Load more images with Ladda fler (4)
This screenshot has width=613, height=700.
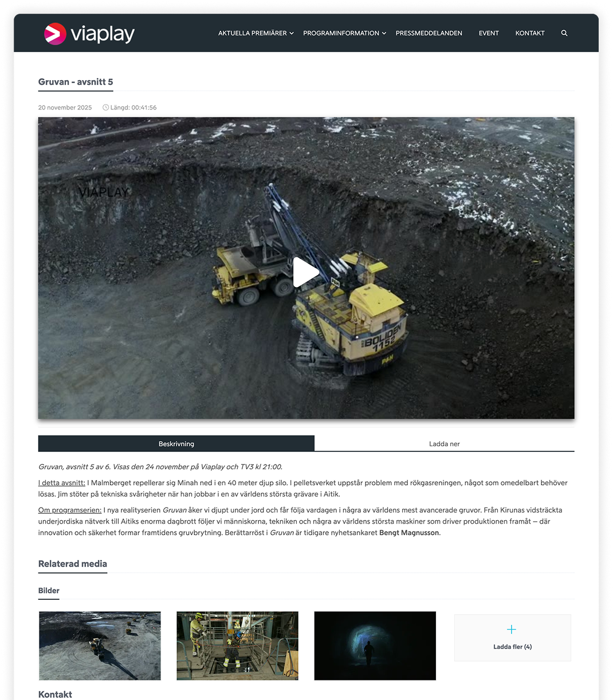(x=513, y=638)
